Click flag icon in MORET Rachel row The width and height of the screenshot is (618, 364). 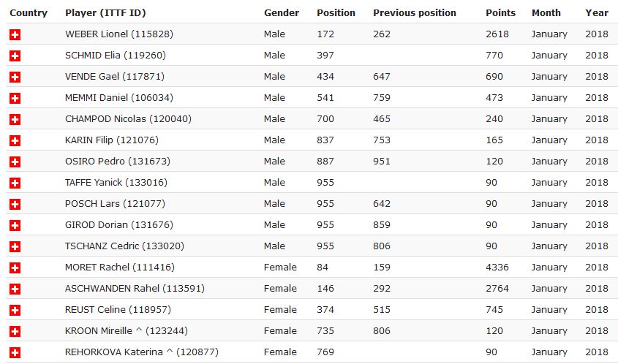coord(15,268)
